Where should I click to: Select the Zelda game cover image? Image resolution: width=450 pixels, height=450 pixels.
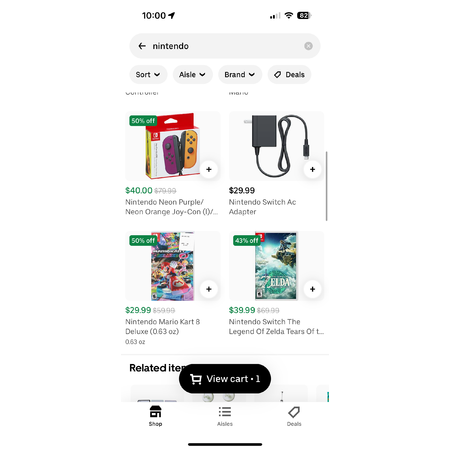[276, 266]
